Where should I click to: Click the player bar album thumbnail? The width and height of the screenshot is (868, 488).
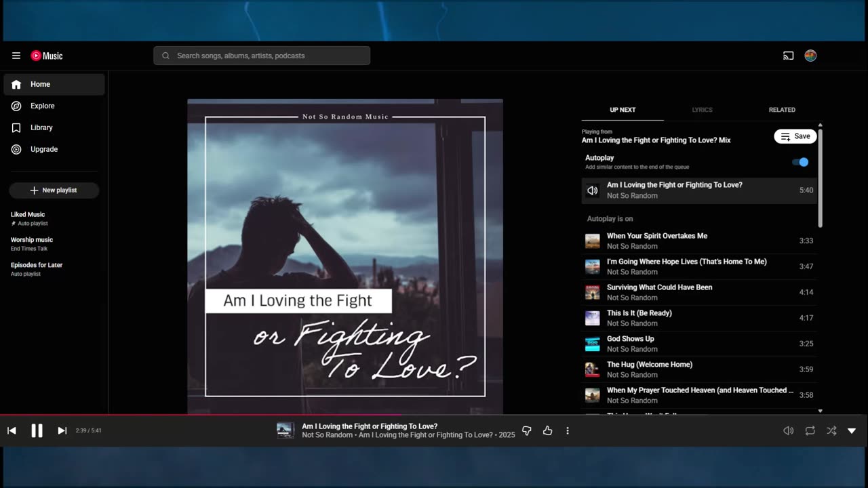click(285, 430)
